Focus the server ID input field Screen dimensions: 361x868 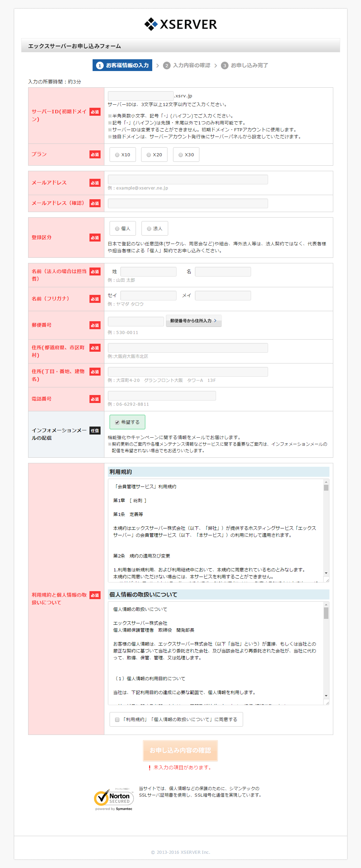(140, 96)
